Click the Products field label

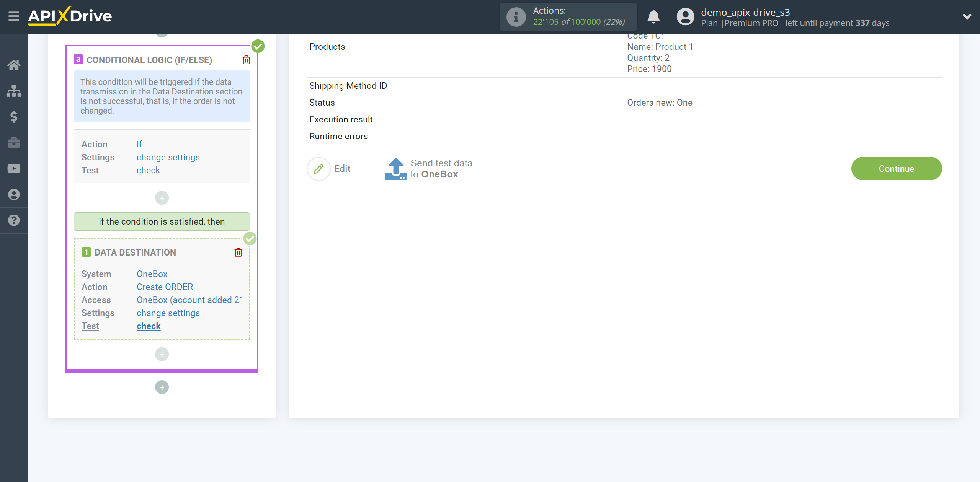point(327,47)
